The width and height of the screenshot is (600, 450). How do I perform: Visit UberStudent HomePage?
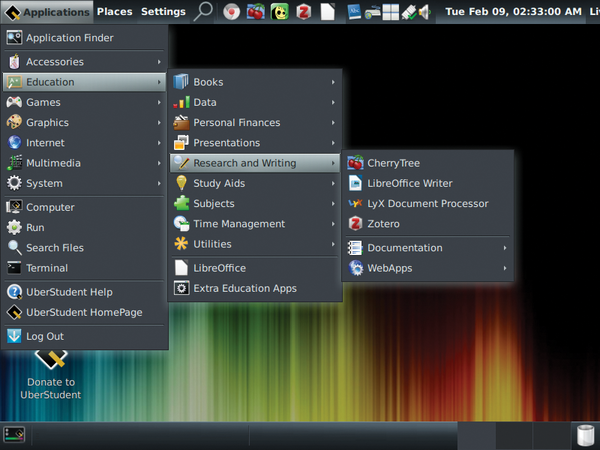point(84,312)
